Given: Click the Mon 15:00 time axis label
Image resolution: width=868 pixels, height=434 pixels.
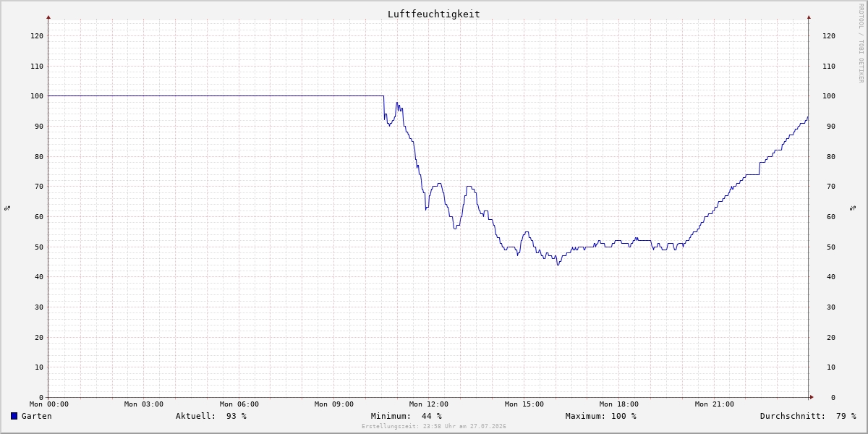Looking at the screenshot, I should click(x=524, y=404).
